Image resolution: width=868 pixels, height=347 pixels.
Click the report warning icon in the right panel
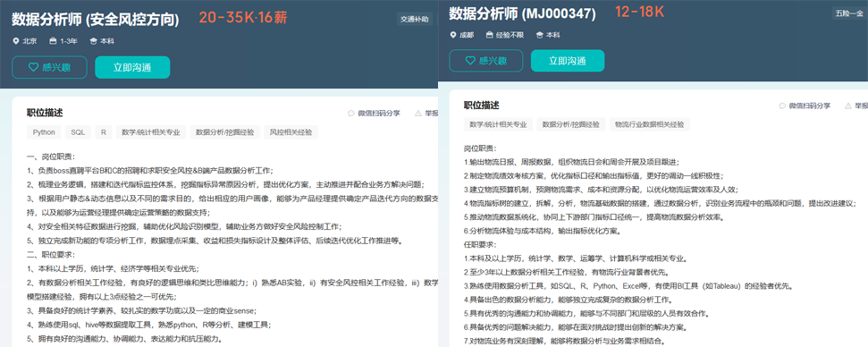[x=848, y=106]
